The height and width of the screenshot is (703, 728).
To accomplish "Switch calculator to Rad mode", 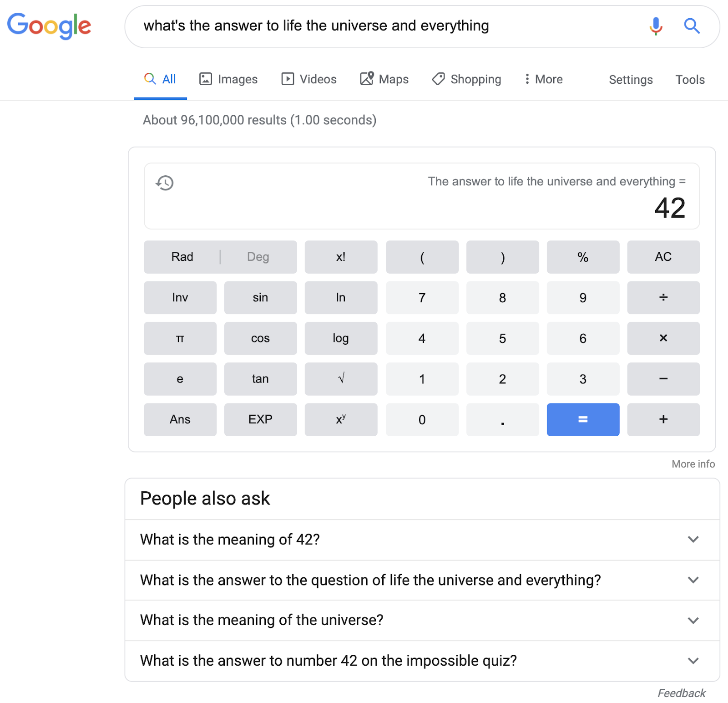I will point(182,257).
